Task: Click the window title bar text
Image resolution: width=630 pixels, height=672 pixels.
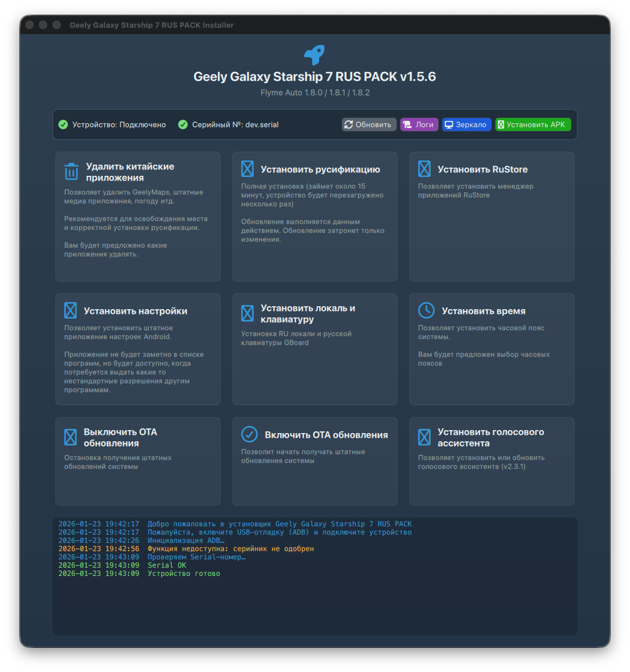Action: click(152, 25)
